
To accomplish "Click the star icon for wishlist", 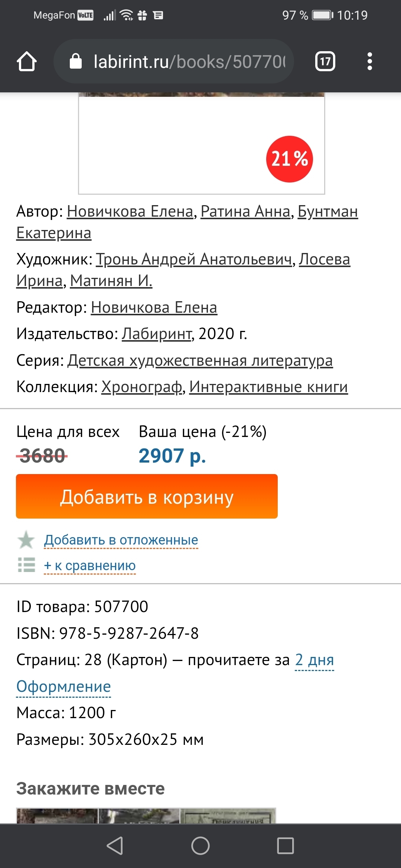I will point(26,540).
